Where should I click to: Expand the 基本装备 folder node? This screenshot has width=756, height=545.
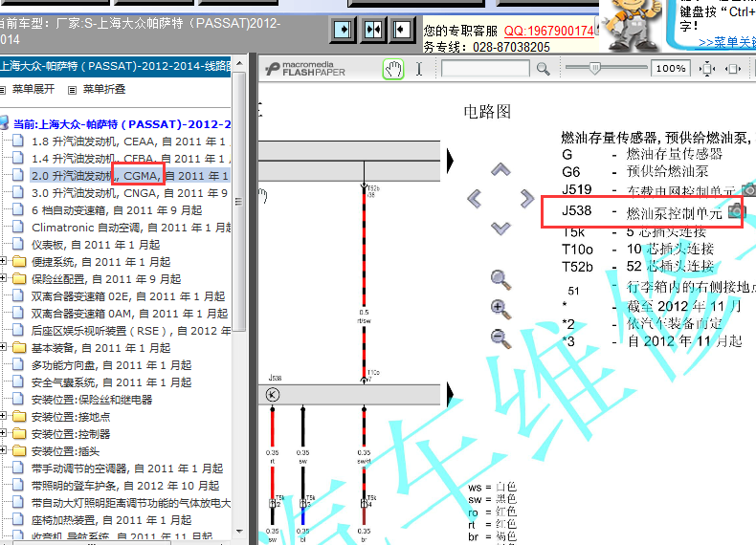tap(3, 347)
